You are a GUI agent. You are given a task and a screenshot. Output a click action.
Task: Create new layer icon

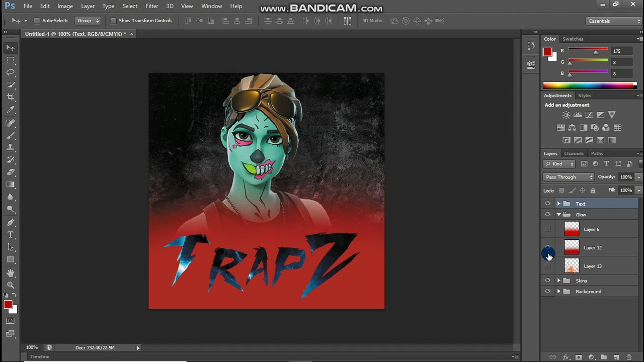(x=616, y=357)
